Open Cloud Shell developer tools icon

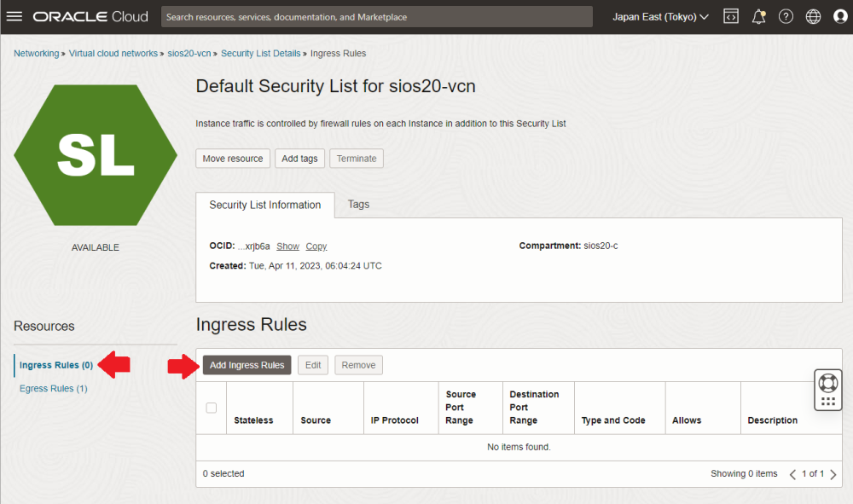[x=731, y=17]
